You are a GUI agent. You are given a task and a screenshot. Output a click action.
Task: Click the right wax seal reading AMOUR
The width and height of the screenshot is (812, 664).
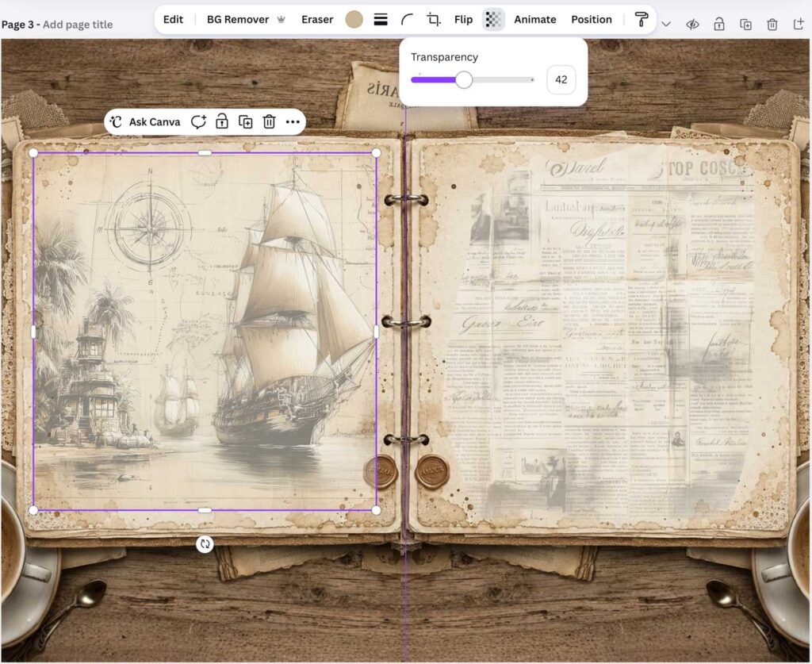432,471
